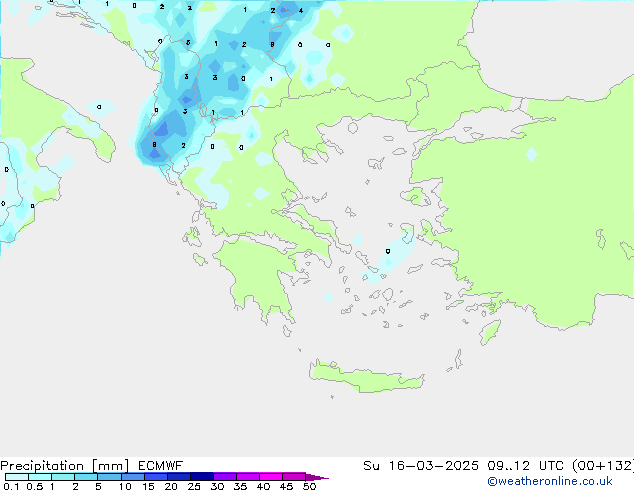
Task: Click the '45' legend scale label
Action: (286, 486)
